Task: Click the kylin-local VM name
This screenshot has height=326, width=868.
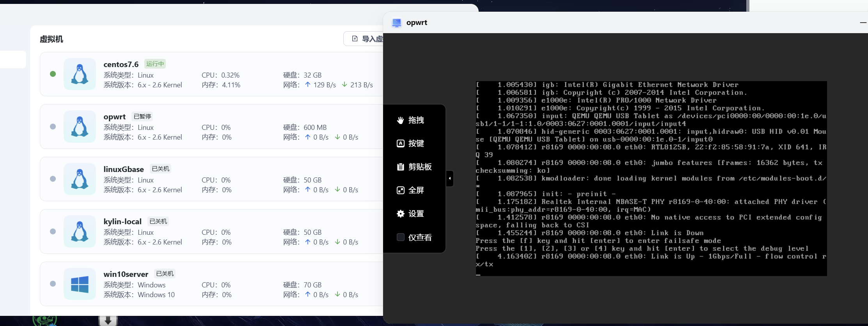Action: click(122, 221)
